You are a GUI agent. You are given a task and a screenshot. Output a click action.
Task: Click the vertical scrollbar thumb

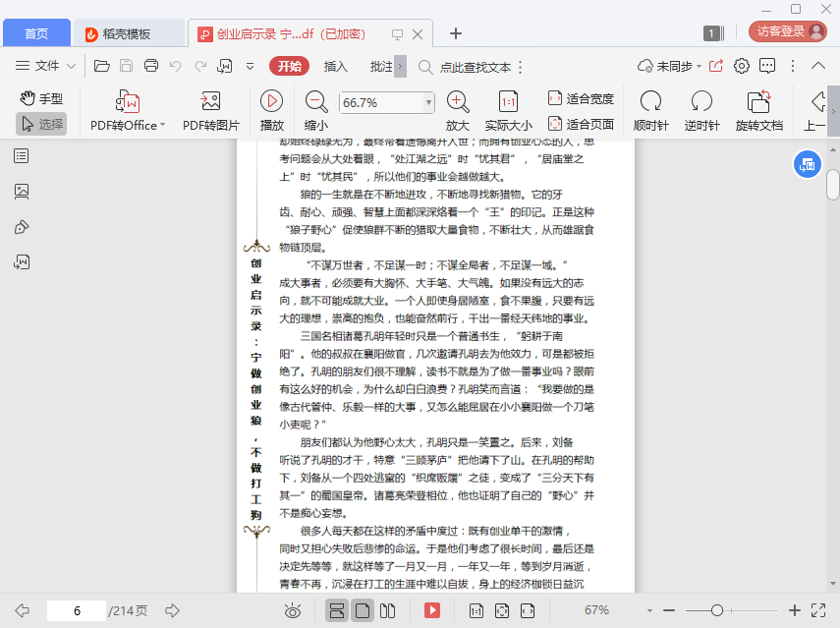click(833, 185)
